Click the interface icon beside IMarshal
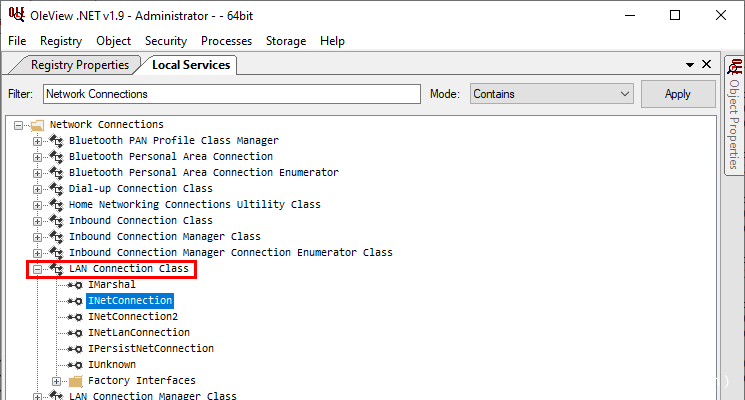The image size is (745, 400). (75, 285)
